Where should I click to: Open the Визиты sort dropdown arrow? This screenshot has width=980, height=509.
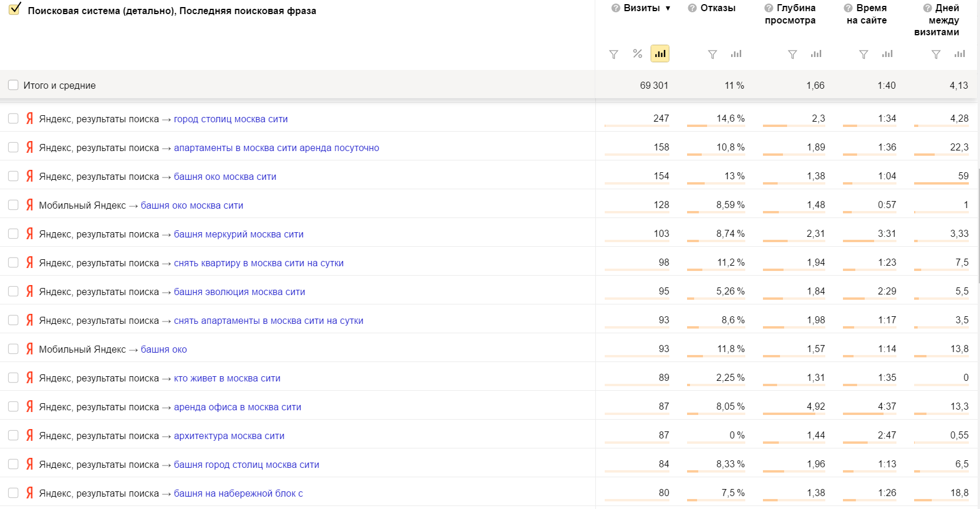668,8
